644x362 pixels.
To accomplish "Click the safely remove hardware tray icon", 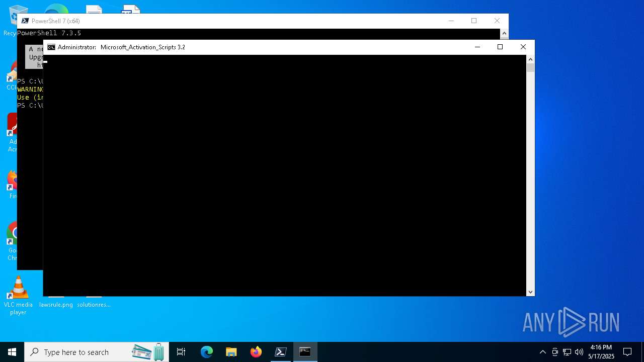I will (x=555, y=352).
